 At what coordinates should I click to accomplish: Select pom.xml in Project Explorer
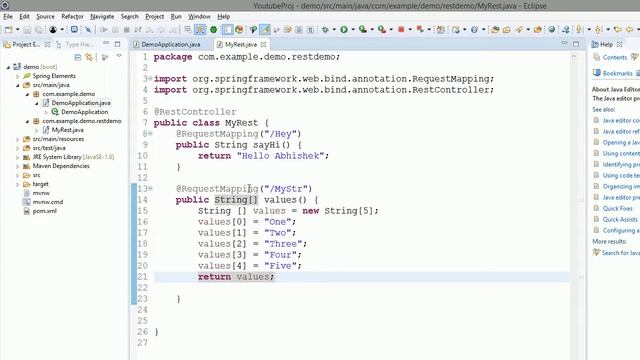pyautogui.click(x=44, y=211)
